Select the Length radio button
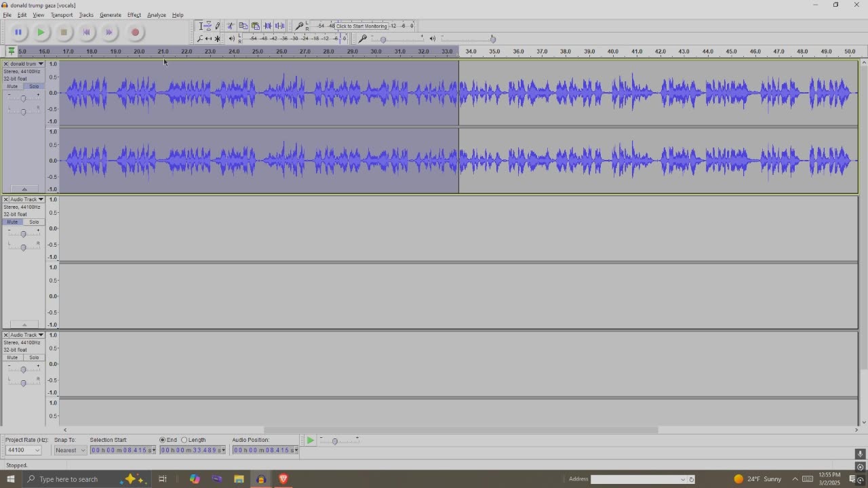The width and height of the screenshot is (868, 488). point(184,440)
